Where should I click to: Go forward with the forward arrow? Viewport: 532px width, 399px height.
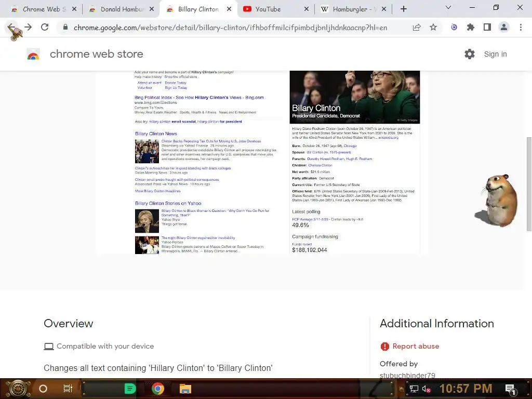28,27
